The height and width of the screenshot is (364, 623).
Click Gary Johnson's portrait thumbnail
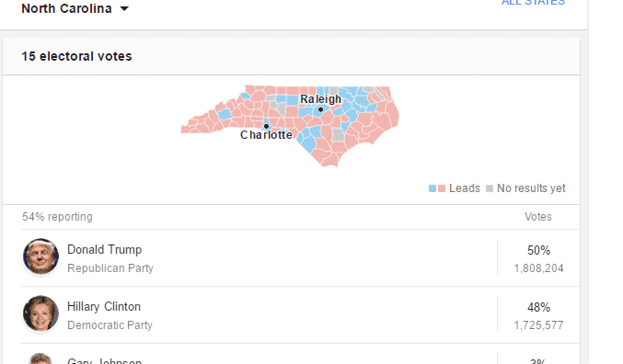point(40,358)
